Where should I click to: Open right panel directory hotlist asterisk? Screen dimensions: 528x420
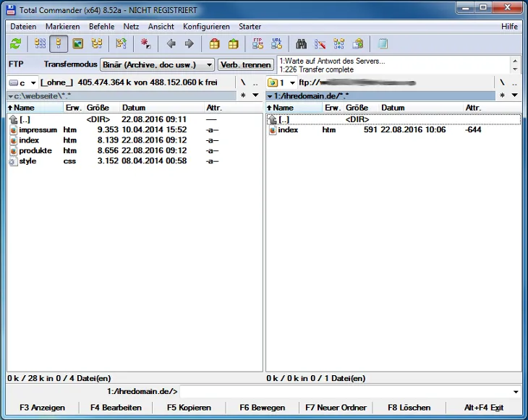pyautogui.click(x=502, y=95)
